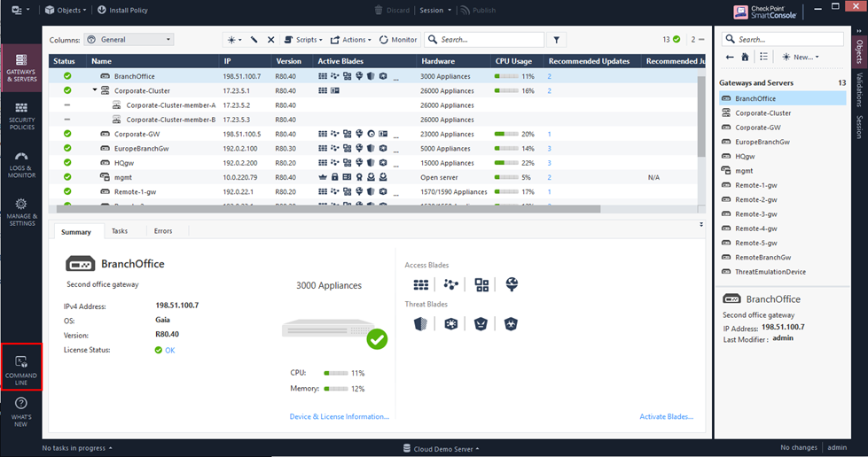868x457 pixels.
Task: Open What's New help panel
Action: coord(21,412)
